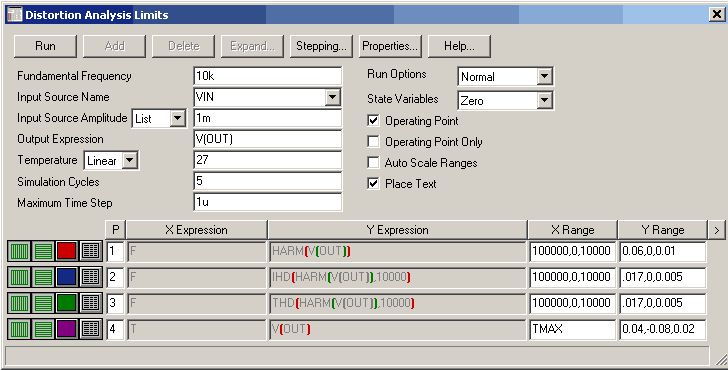Change the blue curve color for row 2
Viewport: 728px width, 370px height.
67,277
